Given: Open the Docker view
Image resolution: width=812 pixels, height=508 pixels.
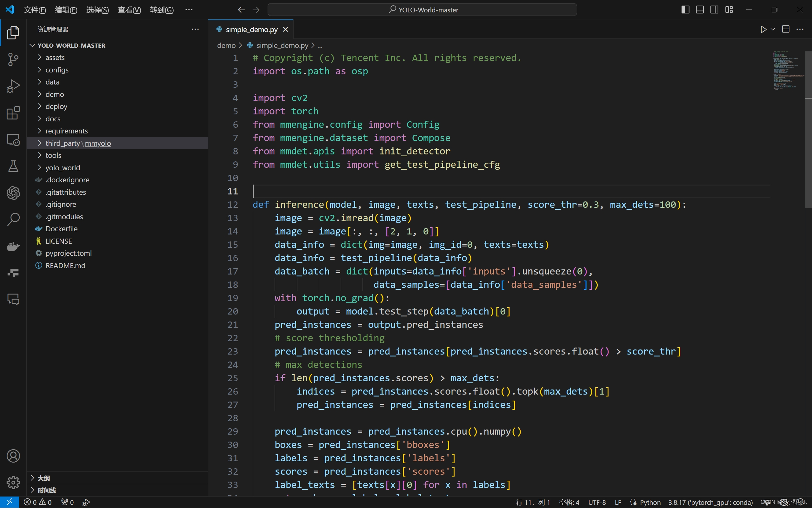Looking at the screenshot, I should click(x=13, y=246).
